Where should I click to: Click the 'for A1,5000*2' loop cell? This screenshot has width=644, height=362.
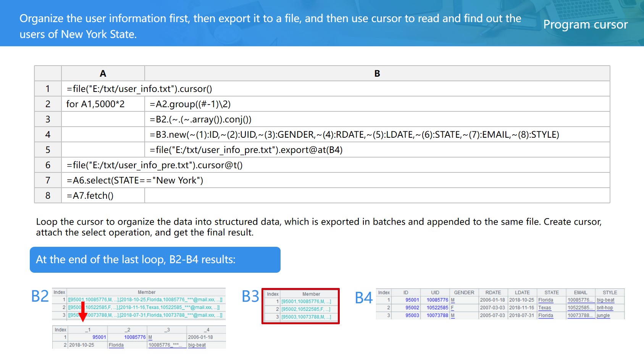(x=95, y=104)
